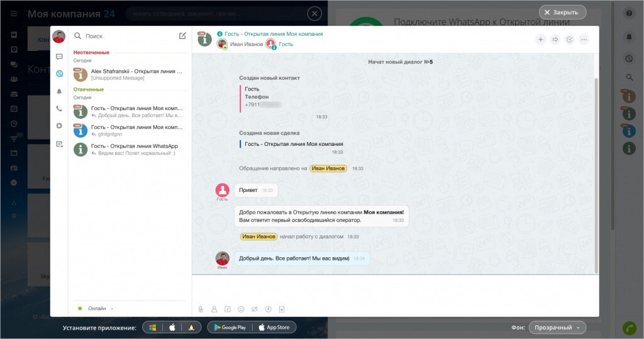Click the slash commands icon

tap(228, 309)
